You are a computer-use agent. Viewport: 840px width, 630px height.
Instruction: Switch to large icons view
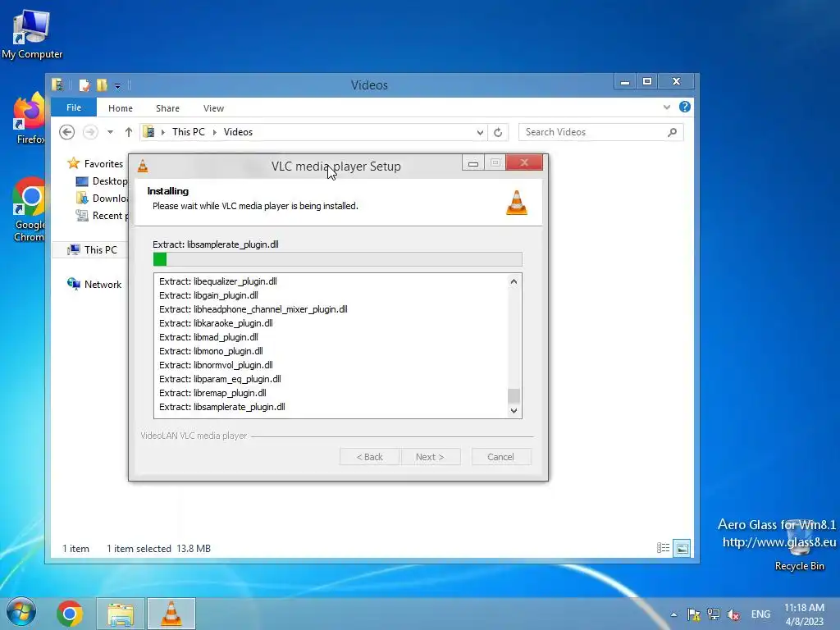tap(682, 548)
